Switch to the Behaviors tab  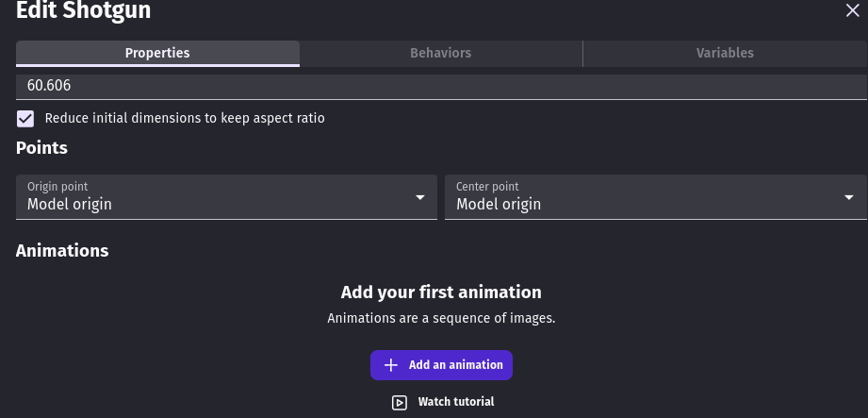click(440, 53)
